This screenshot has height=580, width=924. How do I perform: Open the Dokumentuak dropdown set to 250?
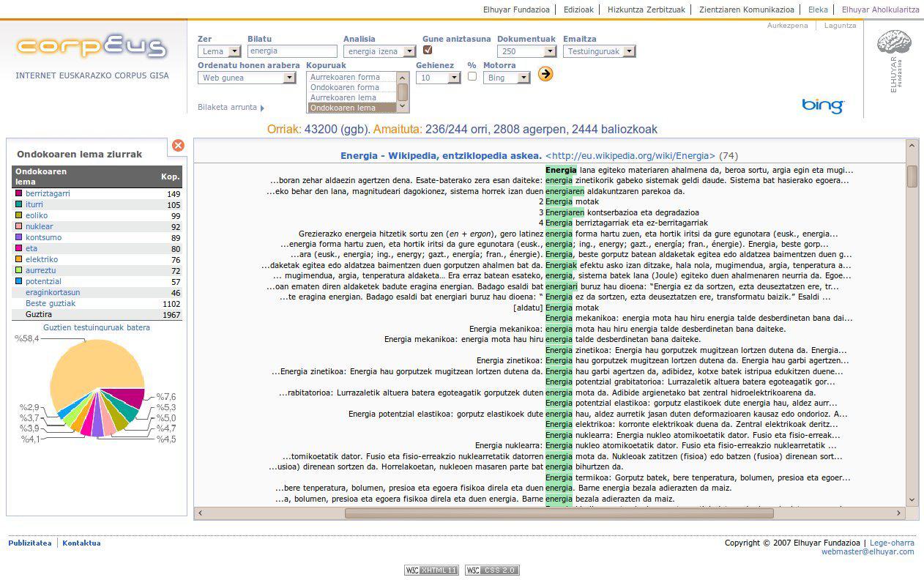point(526,52)
